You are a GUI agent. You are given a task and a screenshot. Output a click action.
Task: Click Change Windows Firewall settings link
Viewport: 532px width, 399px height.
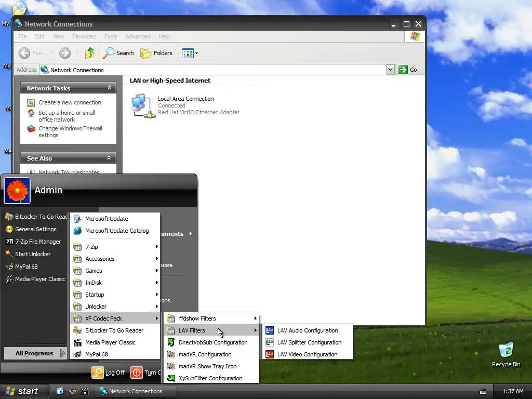tap(70, 131)
